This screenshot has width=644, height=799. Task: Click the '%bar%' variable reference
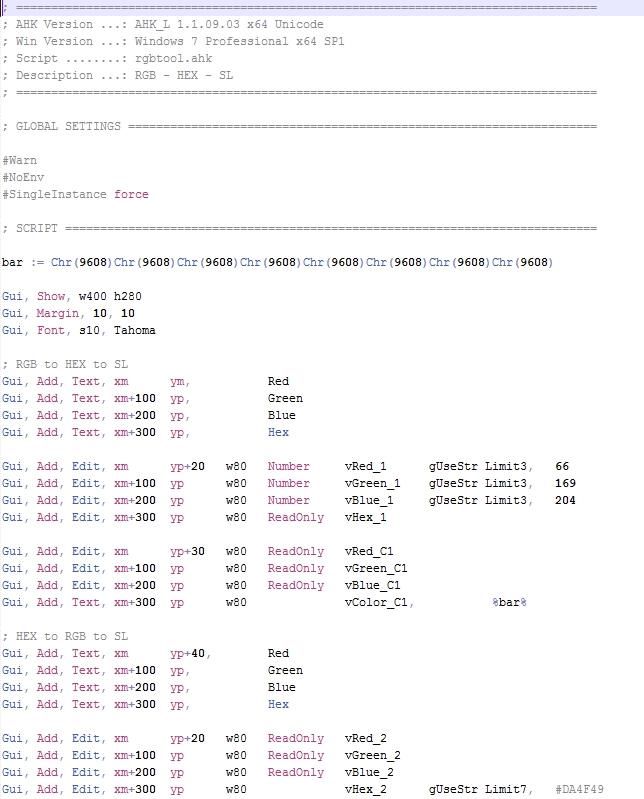pos(509,602)
